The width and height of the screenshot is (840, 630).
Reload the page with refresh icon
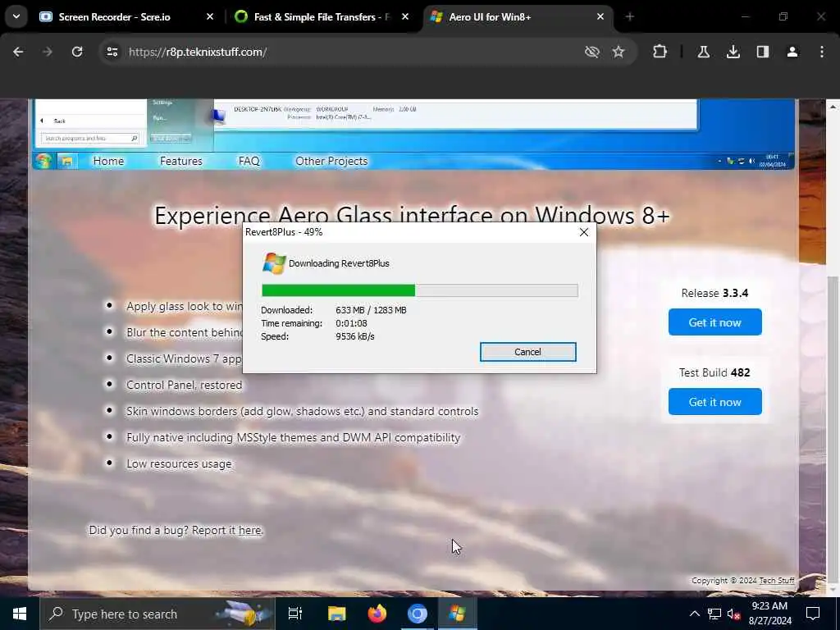click(x=77, y=52)
